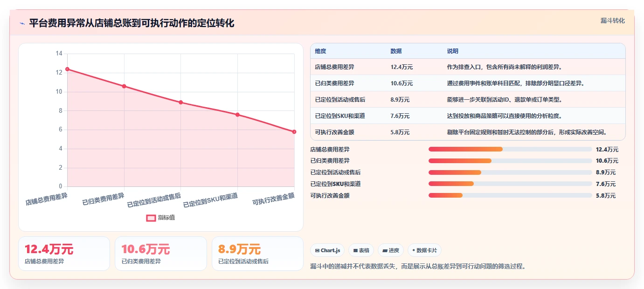This screenshot has width=644, height=289.
Task: Click the 12.4万元 value beside progress bar
Action: 607,149
